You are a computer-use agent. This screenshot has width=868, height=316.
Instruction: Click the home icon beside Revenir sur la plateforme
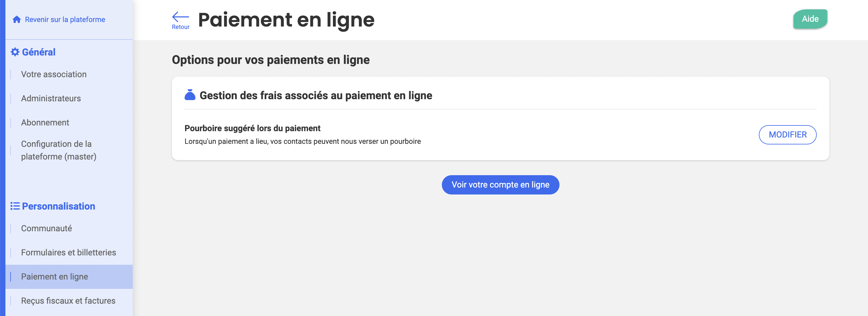17,20
